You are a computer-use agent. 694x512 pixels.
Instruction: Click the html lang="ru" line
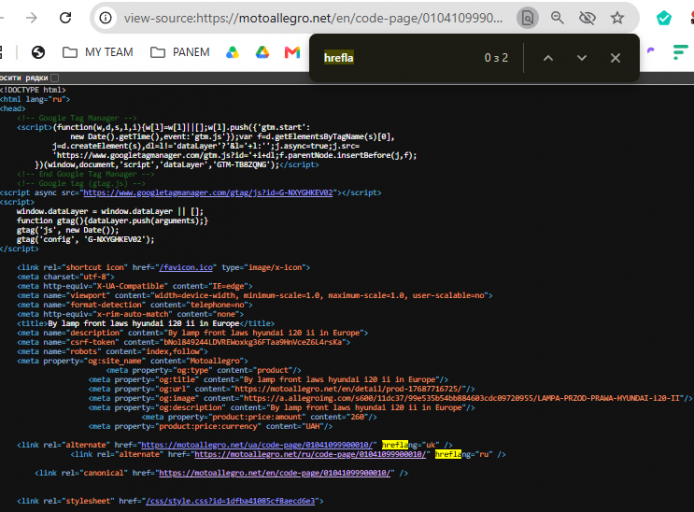(35, 99)
